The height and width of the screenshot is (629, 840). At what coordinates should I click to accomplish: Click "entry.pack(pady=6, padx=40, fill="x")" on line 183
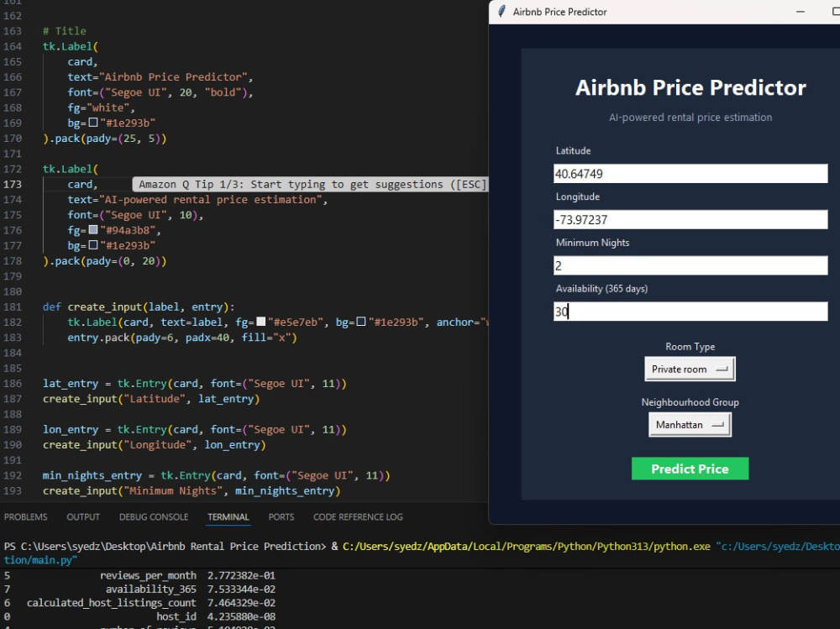point(182,338)
